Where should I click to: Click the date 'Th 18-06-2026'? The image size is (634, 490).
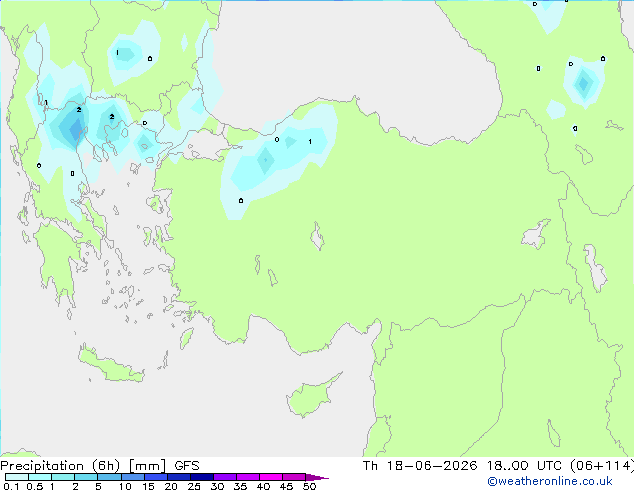point(420,466)
